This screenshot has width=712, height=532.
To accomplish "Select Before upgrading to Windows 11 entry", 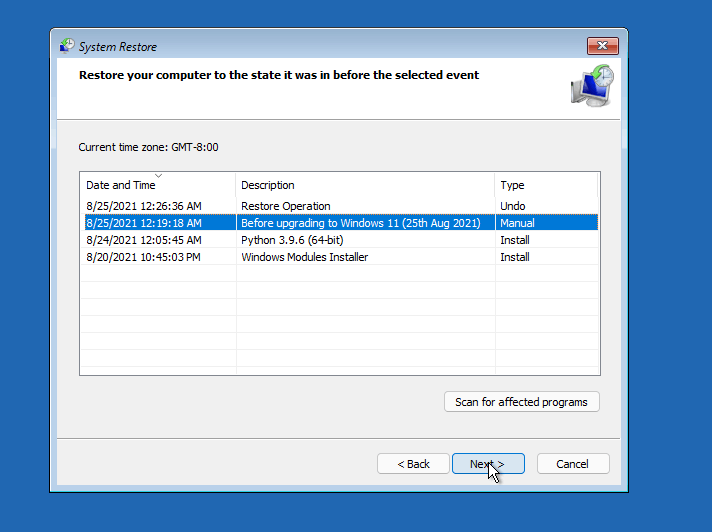I will coord(360,223).
